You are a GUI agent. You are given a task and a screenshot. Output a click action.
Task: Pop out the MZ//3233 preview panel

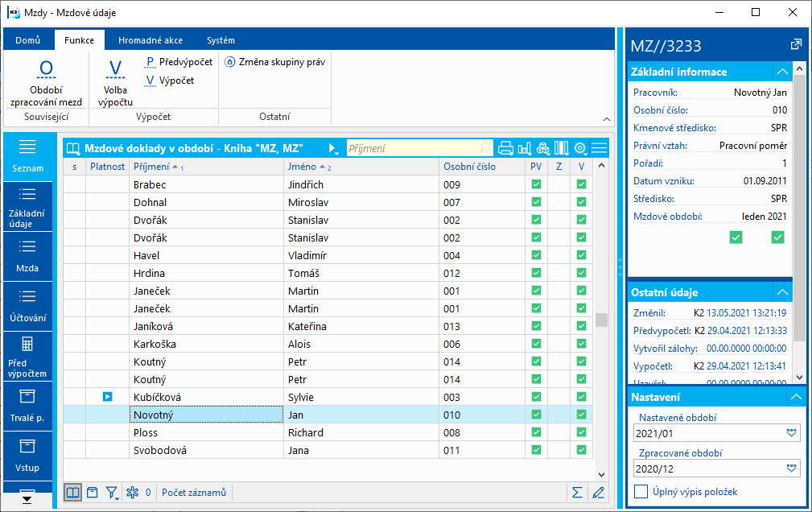pyautogui.click(x=796, y=45)
